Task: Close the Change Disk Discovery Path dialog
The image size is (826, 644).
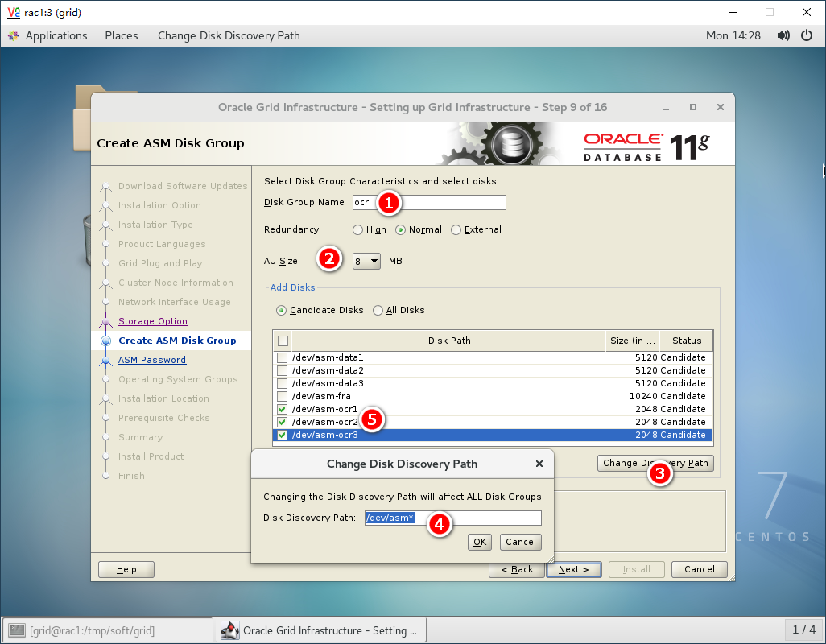Action: (x=539, y=464)
